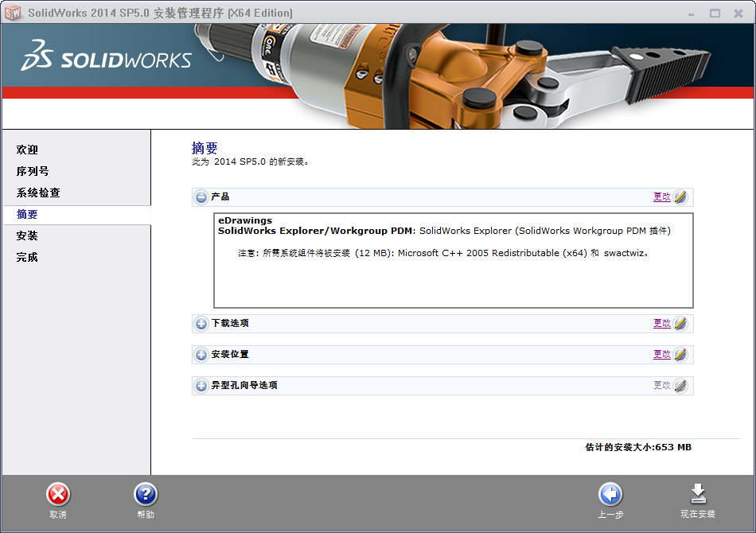The height and width of the screenshot is (533, 756).
Task: Open Help (帮助) question mark icon
Action: point(146,495)
